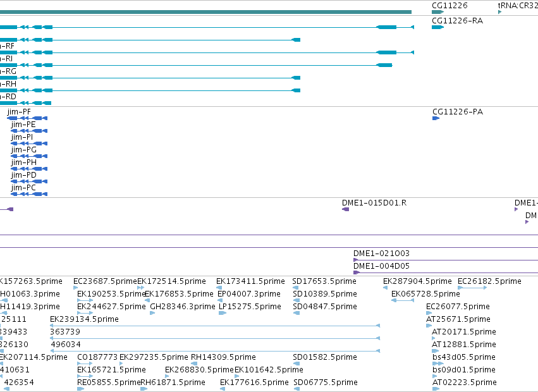Click the 426354 feature label
The image size is (538, 392).
pos(19,383)
